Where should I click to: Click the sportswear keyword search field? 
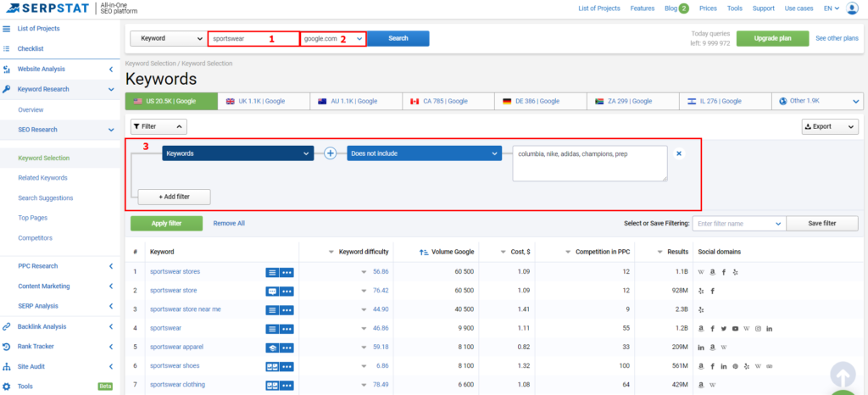coord(253,39)
